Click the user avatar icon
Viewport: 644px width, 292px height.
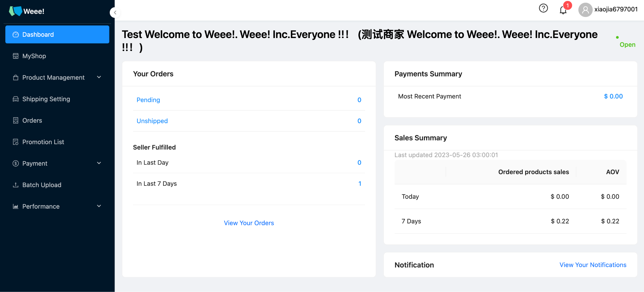tap(585, 10)
